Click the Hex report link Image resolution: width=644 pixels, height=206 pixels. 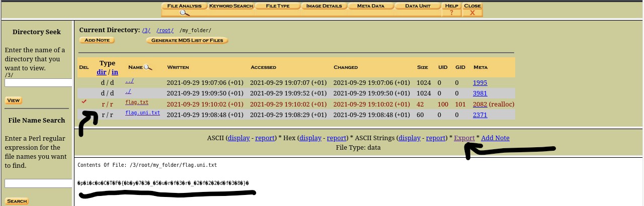tap(337, 138)
